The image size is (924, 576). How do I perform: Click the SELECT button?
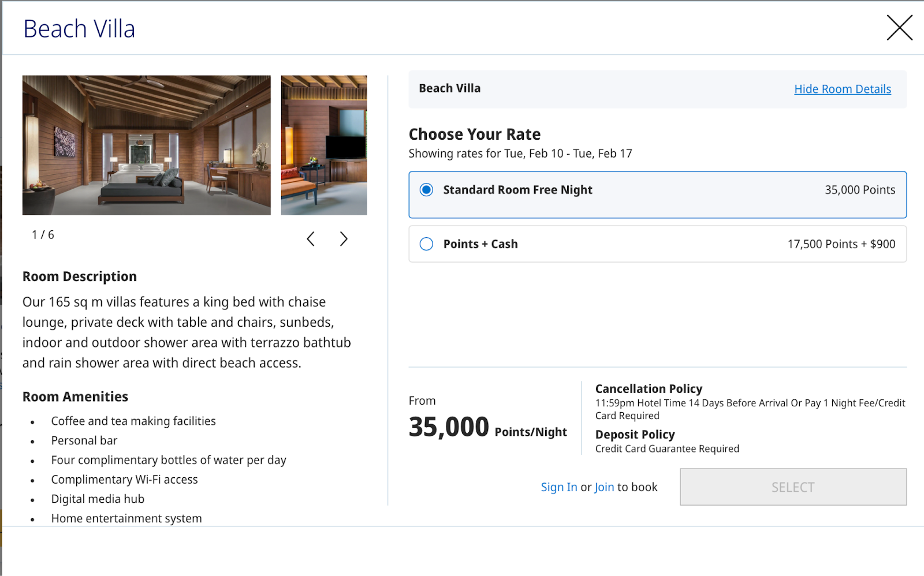[x=793, y=487]
